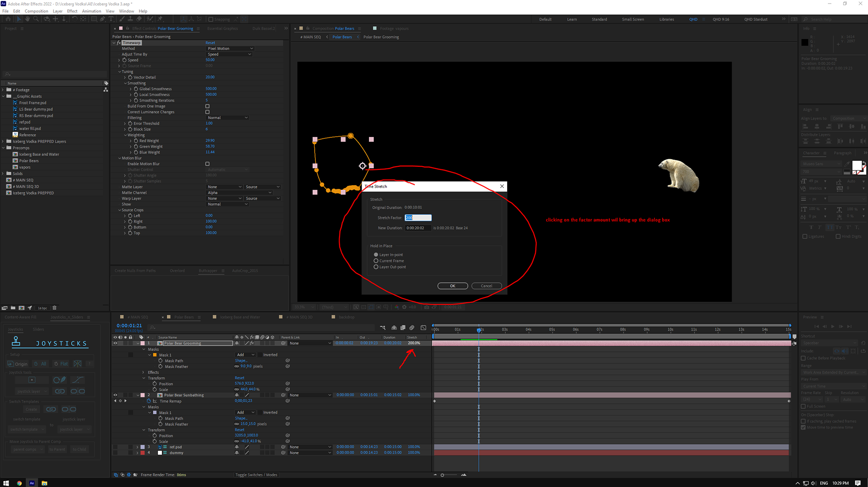The image size is (868, 487).
Task: Select the Home icon in the toolbar
Action: (x=8, y=19)
